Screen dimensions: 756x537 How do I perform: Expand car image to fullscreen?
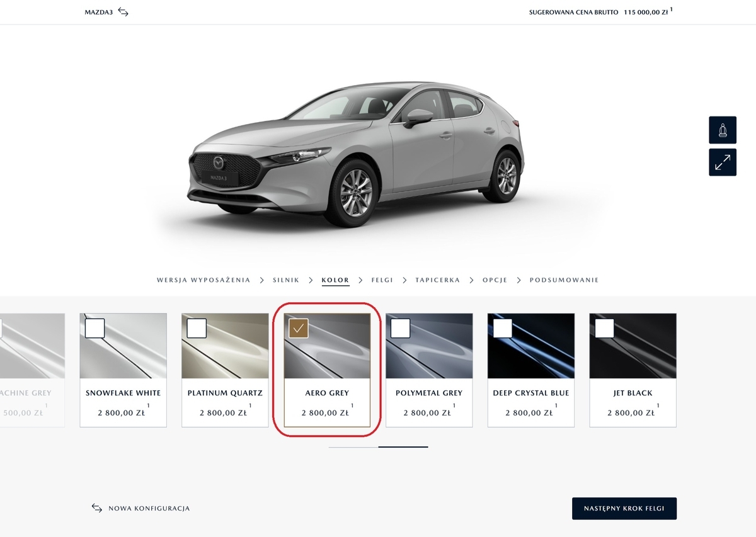point(722,162)
